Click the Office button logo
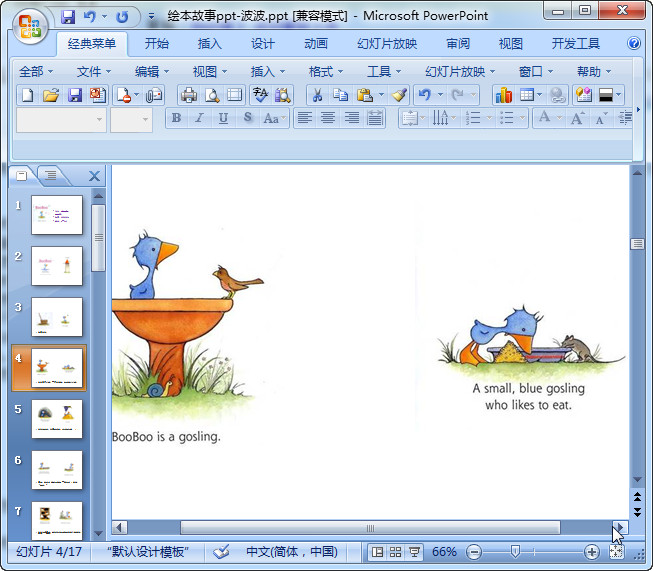The image size is (653, 571). [x=30, y=26]
